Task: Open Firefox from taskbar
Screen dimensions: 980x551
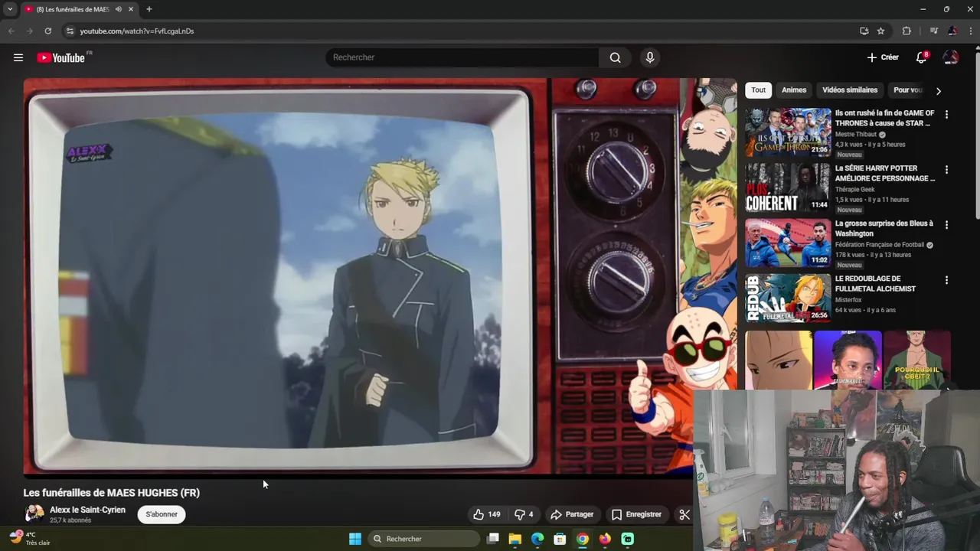Action: click(605, 539)
